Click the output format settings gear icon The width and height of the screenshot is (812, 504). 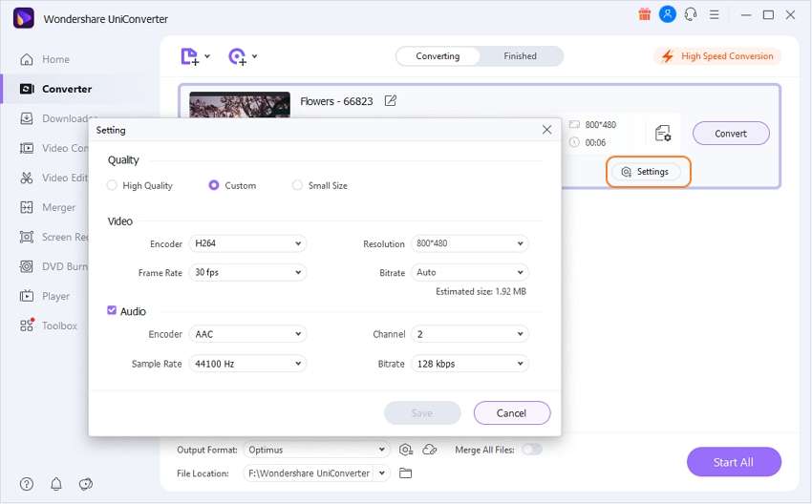click(x=406, y=450)
